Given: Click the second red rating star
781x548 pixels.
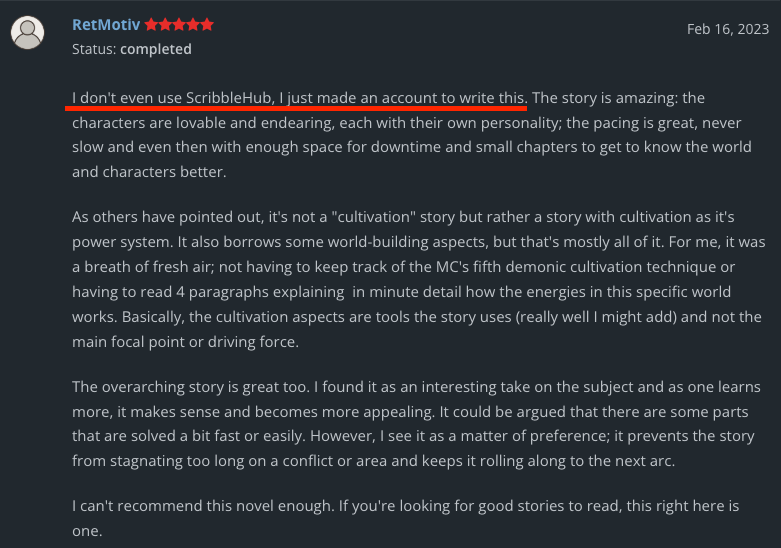Looking at the screenshot, I should tap(165, 25).
